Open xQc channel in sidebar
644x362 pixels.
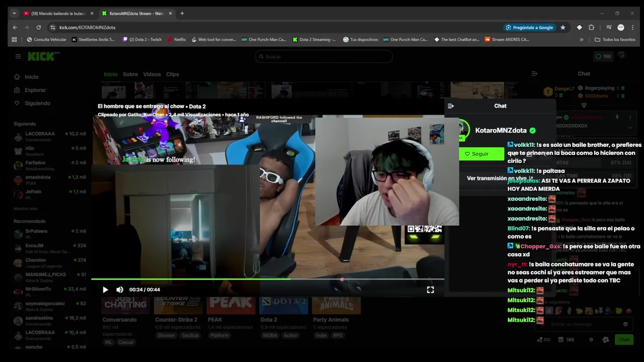50,151
